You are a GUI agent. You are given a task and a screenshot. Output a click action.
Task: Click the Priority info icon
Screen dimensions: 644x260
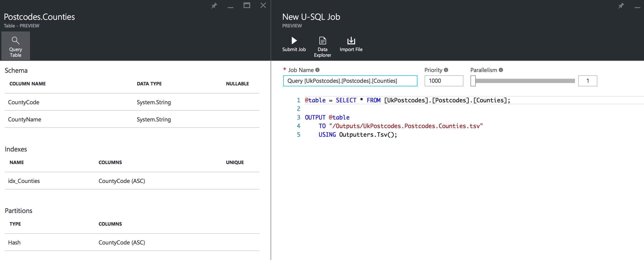tap(446, 70)
